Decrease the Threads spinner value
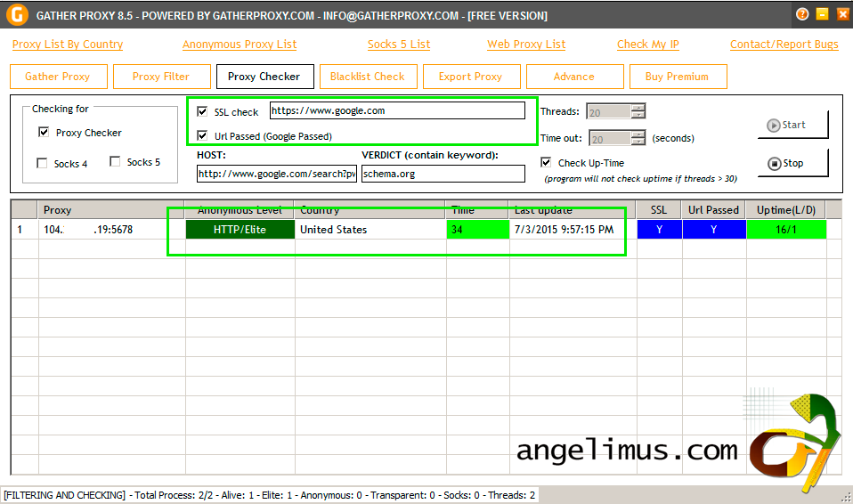The width and height of the screenshot is (853, 504). coord(638,115)
